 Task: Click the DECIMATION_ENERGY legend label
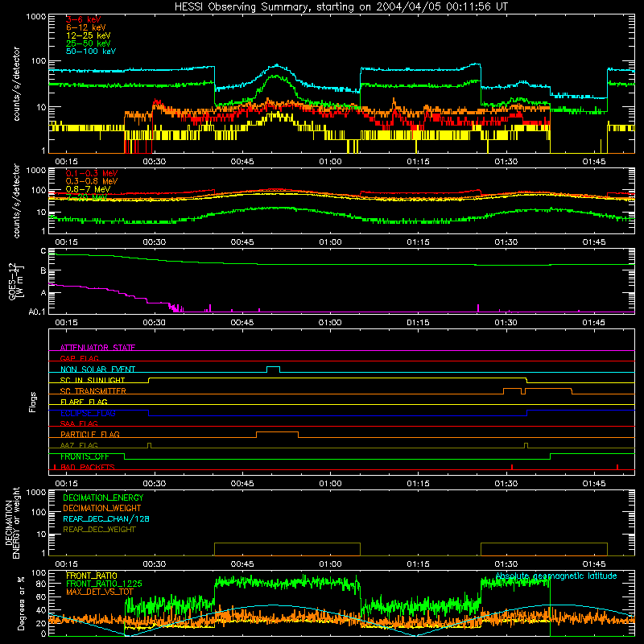pyautogui.click(x=103, y=497)
